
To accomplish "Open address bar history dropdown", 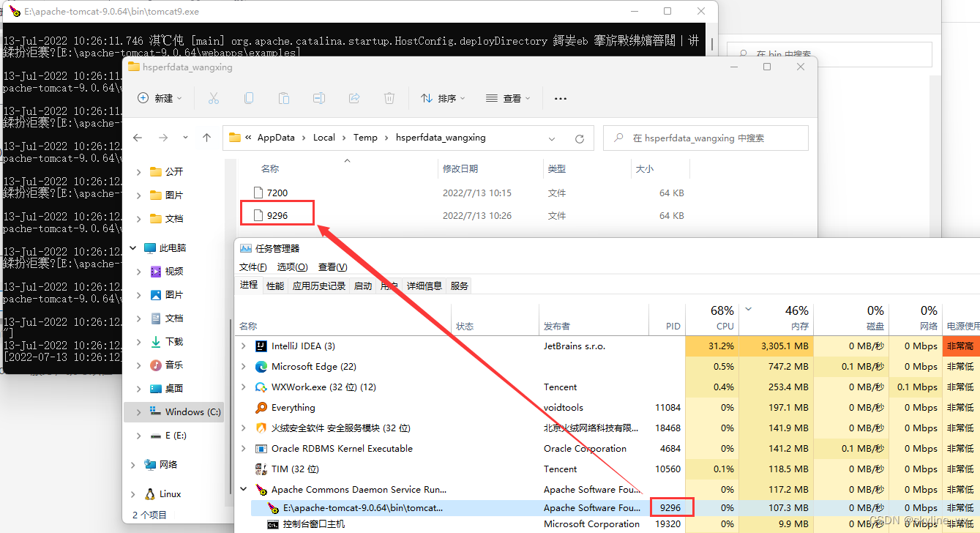I will coord(552,138).
